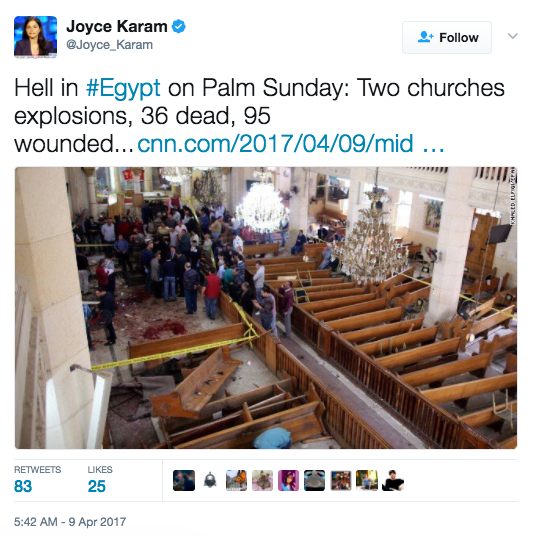543x536 pixels.
Task: Click Joyce Karam's profile avatar
Action: pyautogui.click(x=35, y=36)
